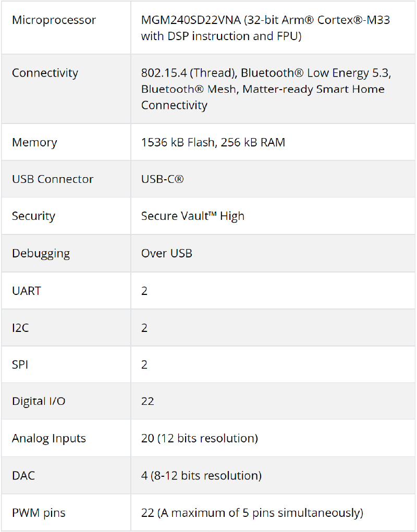This screenshot has width=417, height=532.
Task: Click the USB Connector label
Action: (x=53, y=179)
